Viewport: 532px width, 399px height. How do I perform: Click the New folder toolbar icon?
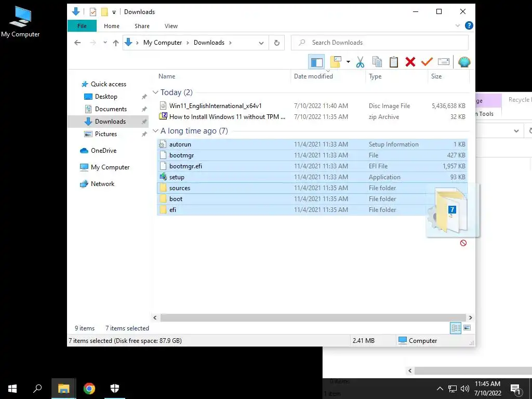(x=336, y=62)
